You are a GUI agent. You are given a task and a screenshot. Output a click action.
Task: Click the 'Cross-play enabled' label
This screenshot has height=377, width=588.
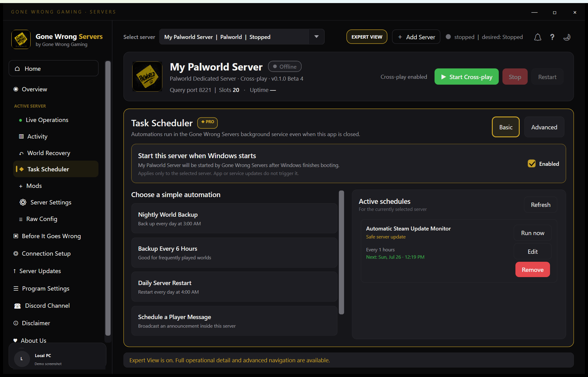(404, 77)
